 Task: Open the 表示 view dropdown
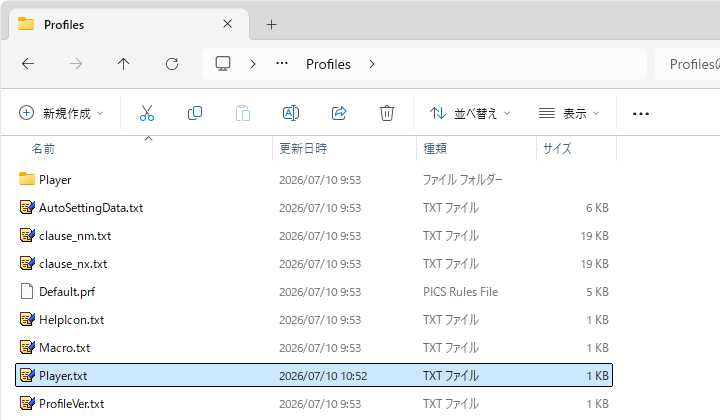569,113
